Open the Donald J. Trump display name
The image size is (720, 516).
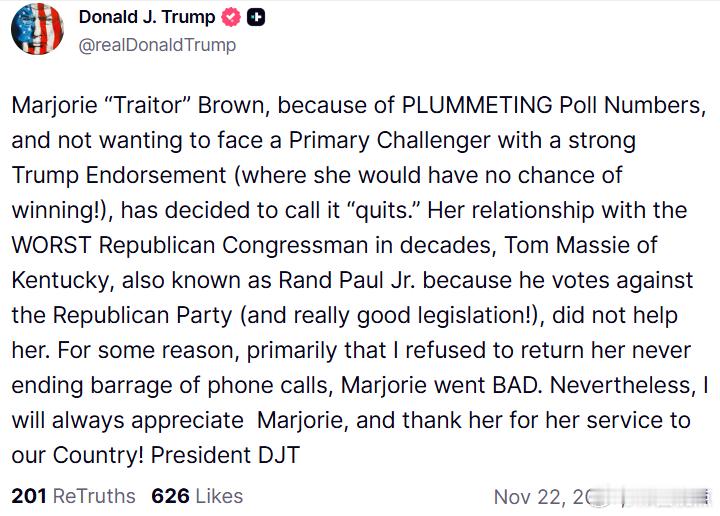pos(146,17)
